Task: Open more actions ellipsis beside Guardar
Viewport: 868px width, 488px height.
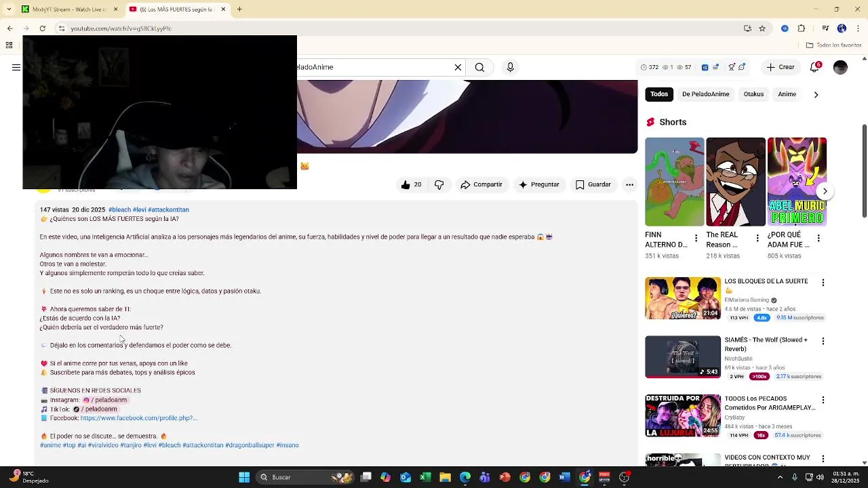Action: pos(629,184)
